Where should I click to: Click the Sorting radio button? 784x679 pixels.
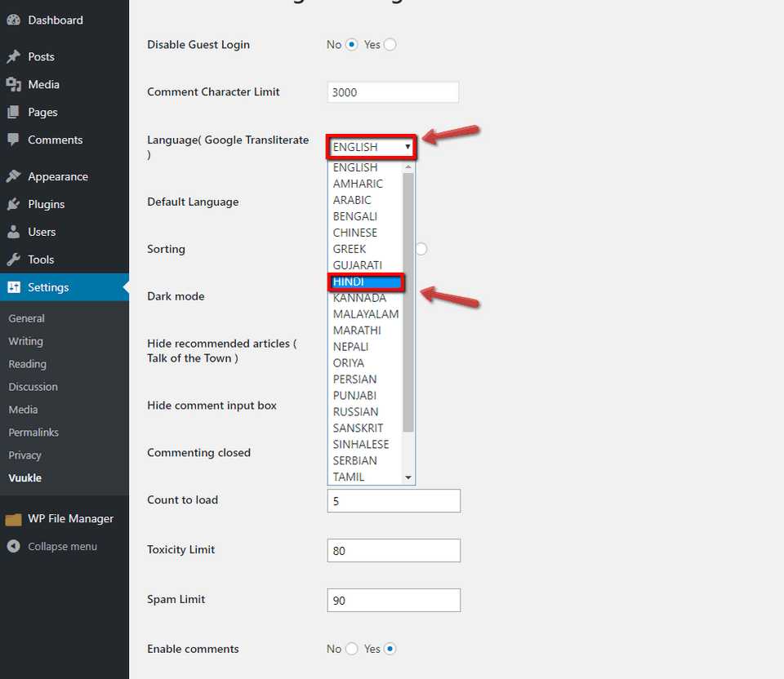pos(421,248)
